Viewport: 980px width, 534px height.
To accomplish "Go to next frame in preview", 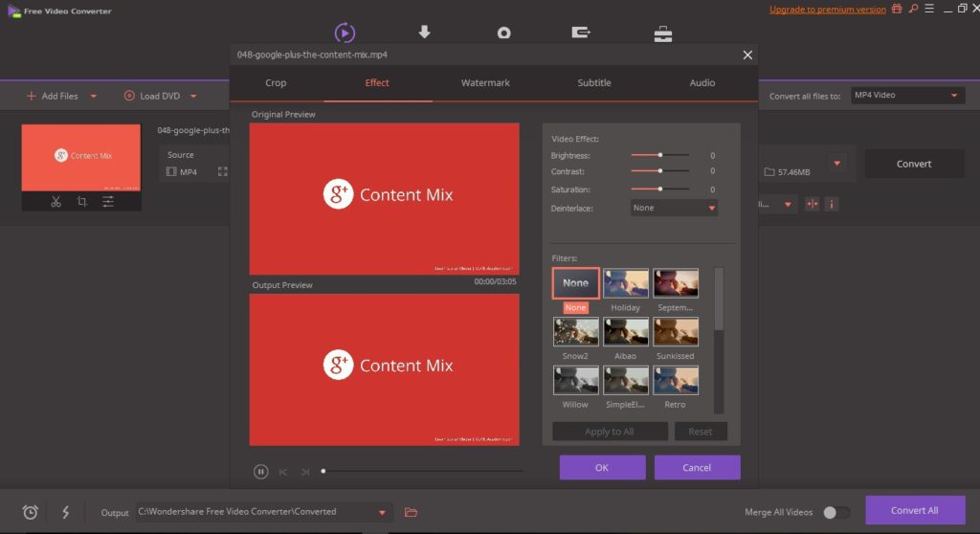I will click(305, 472).
